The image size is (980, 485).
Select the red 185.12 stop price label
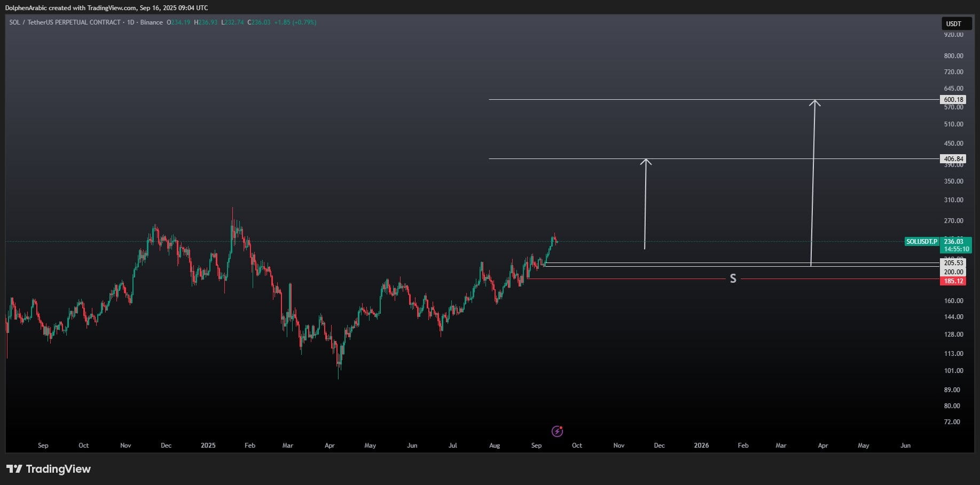coord(953,281)
